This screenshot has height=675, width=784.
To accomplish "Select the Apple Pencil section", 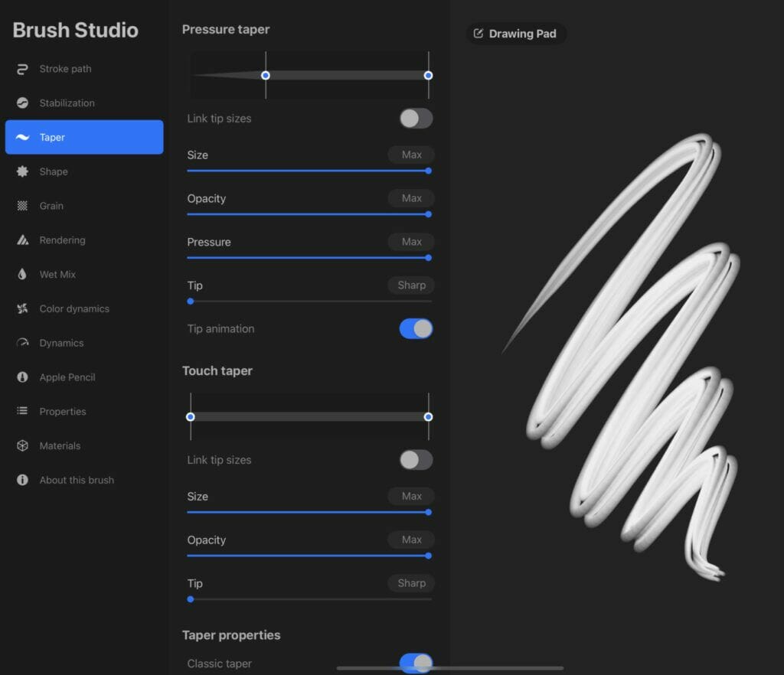I will pos(84,377).
